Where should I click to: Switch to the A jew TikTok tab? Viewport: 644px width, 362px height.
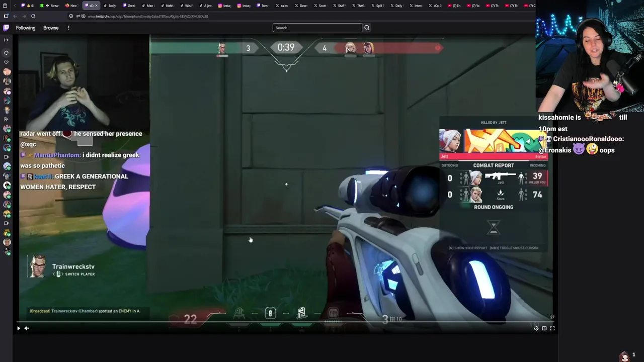[x=205, y=6]
